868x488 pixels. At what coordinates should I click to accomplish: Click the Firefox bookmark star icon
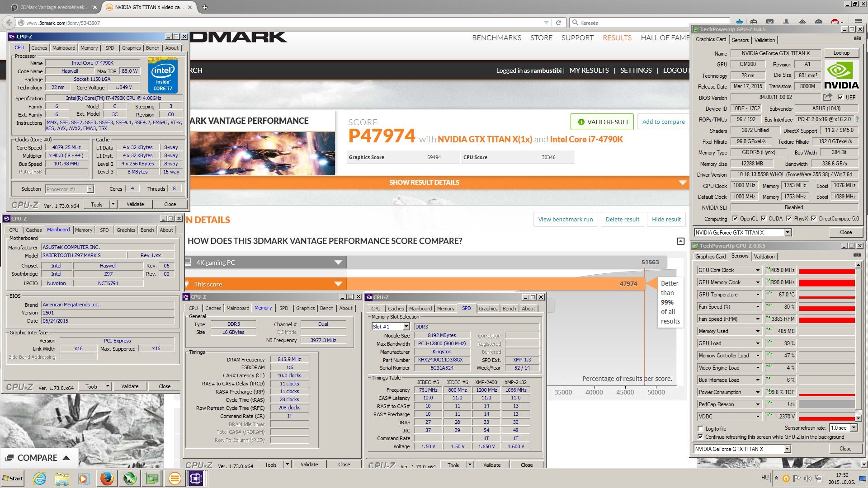pos(740,21)
